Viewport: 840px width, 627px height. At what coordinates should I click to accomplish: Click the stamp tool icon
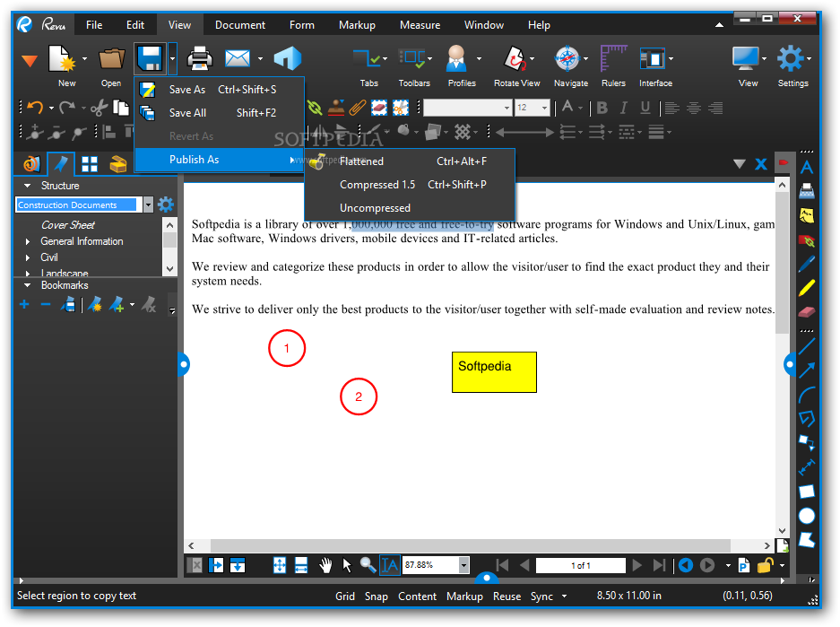coord(336,108)
